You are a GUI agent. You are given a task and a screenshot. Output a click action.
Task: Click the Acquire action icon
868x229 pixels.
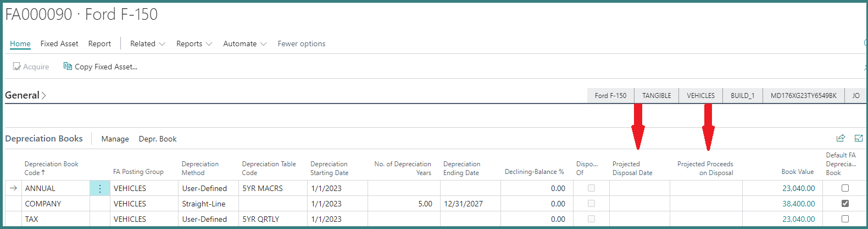[16, 67]
